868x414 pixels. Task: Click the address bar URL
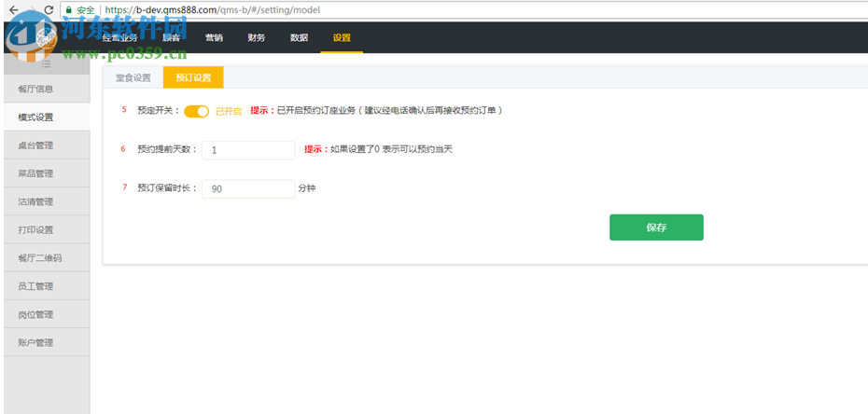coord(212,10)
